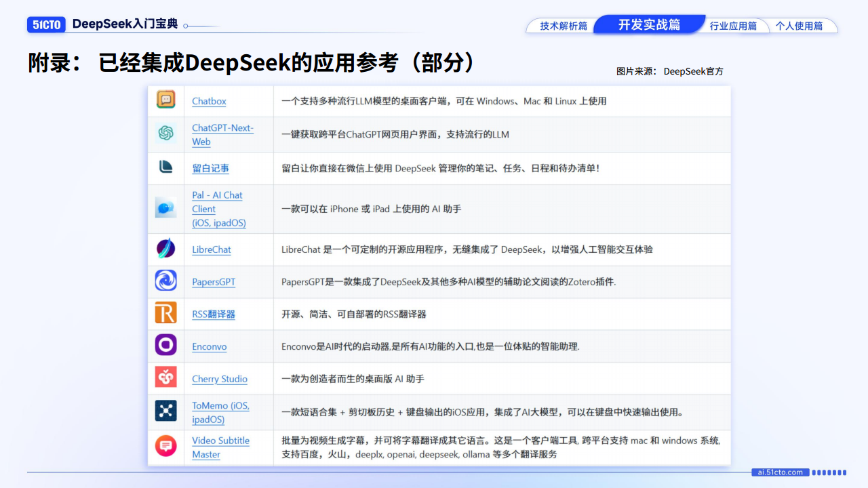Select the 行业应用篇 tab
Viewport: 868px width, 488px height.
pyautogui.click(x=733, y=26)
